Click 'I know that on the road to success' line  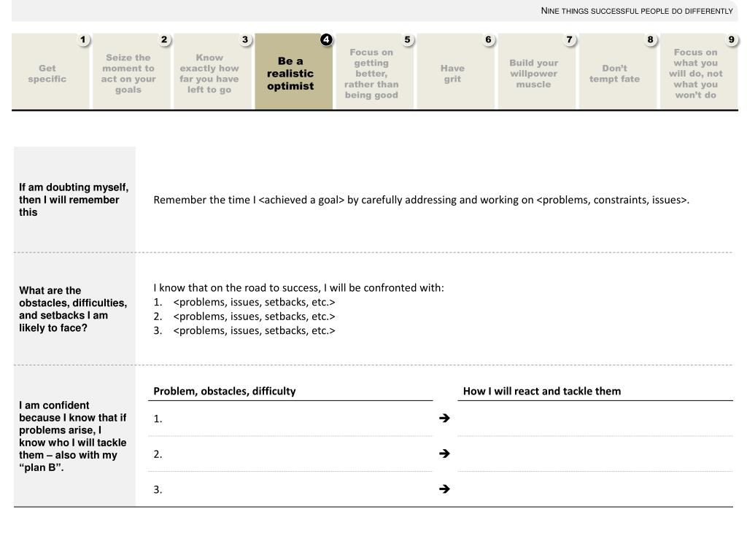298,287
